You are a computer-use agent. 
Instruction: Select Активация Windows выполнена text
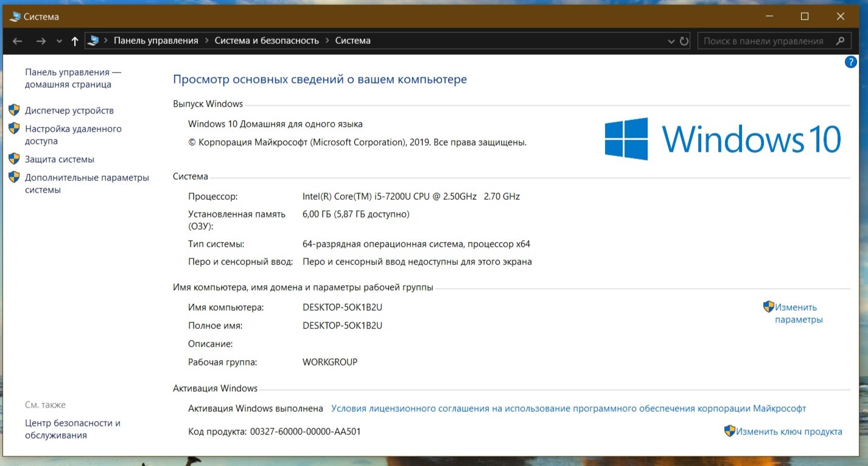click(x=256, y=408)
